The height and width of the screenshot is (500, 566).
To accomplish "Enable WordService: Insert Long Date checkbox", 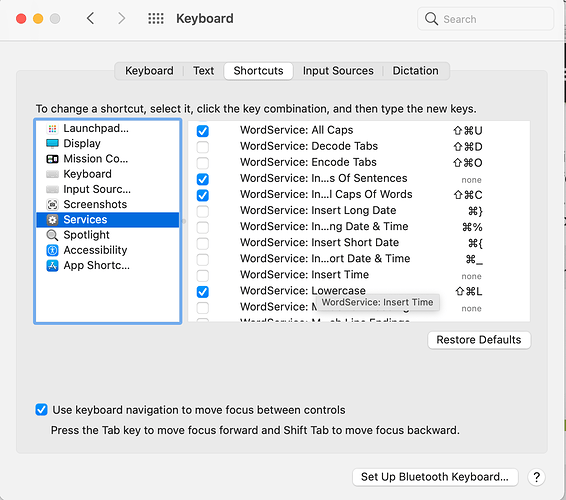I will tap(203, 211).
